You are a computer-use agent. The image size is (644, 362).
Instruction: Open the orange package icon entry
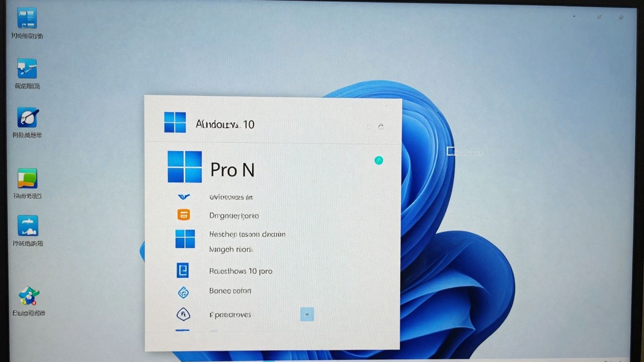click(183, 215)
